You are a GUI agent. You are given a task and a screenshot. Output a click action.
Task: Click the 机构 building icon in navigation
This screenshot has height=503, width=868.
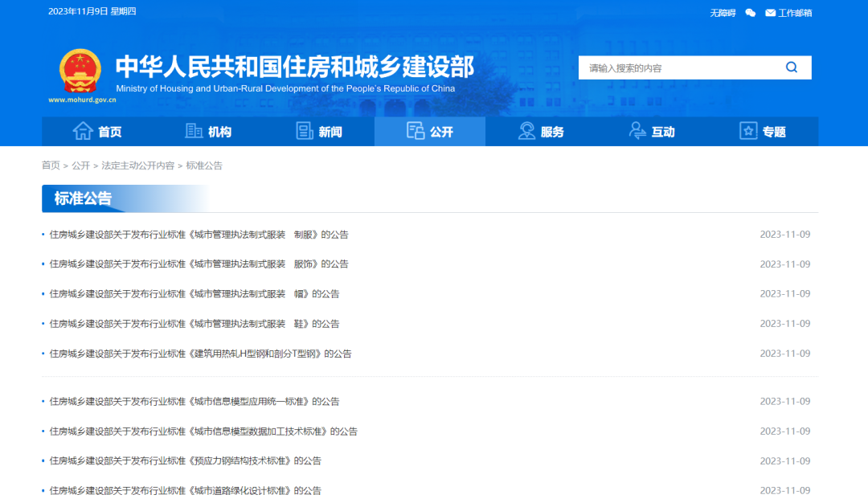click(x=193, y=130)
